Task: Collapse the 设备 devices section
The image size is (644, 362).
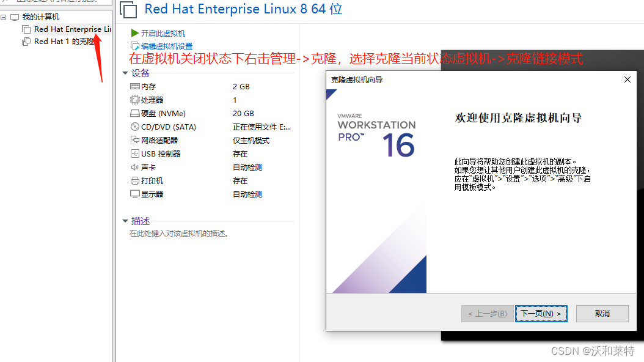Action: [x=125, y=73]
